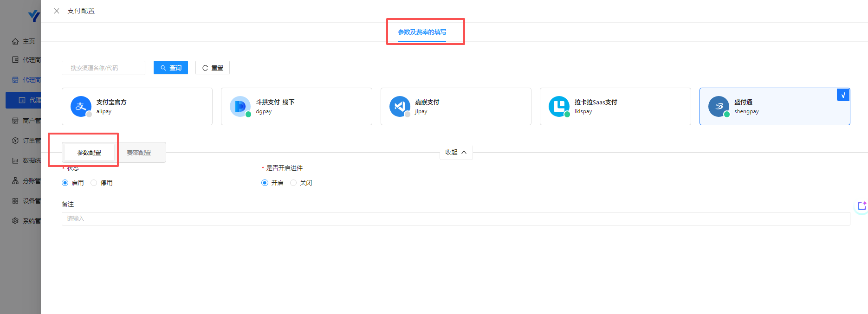Screen dimensions: 868x314
Task: Select 开启 for 是否开启进件
Action: (x=265, y=183)
